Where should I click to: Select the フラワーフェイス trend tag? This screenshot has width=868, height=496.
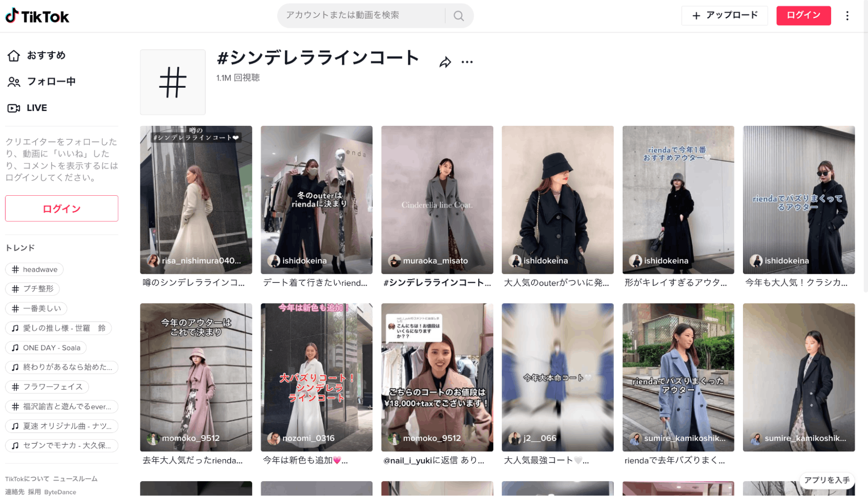(x=47, y=387)
